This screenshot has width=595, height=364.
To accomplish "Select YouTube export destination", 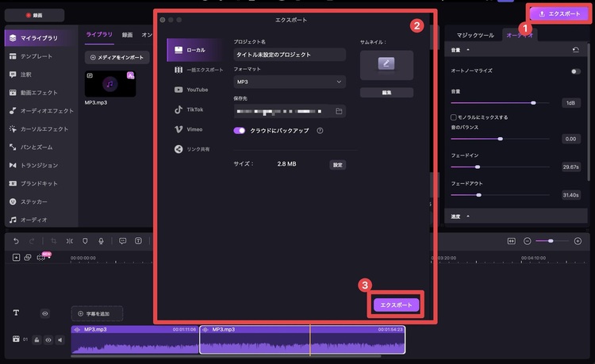I will click(x=191, y=90).
